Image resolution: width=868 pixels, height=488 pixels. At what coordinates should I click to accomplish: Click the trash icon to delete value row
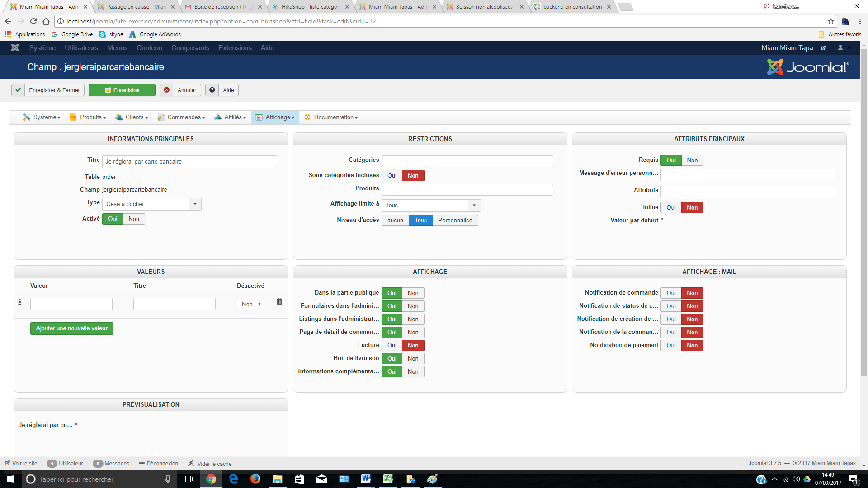[x=279, y=301]
